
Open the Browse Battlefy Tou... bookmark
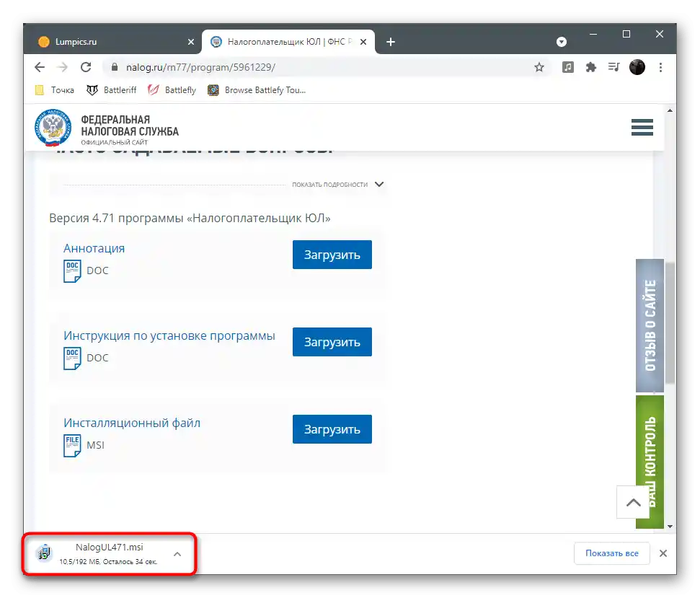point(257,90)
